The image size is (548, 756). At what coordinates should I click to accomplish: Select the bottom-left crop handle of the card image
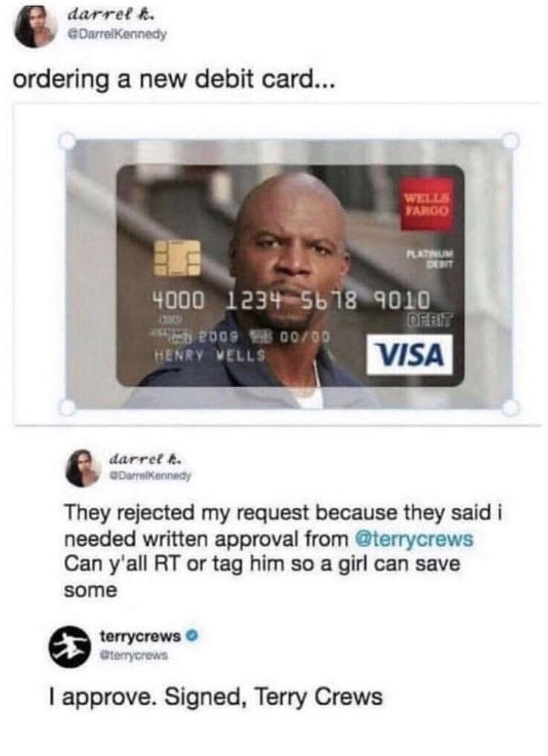(x=68, y=407)
